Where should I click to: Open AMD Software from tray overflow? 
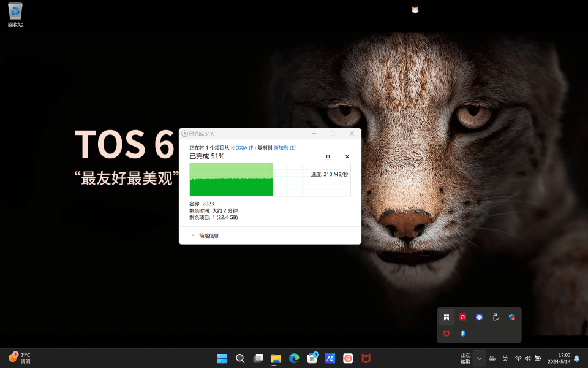click(463, 317)
